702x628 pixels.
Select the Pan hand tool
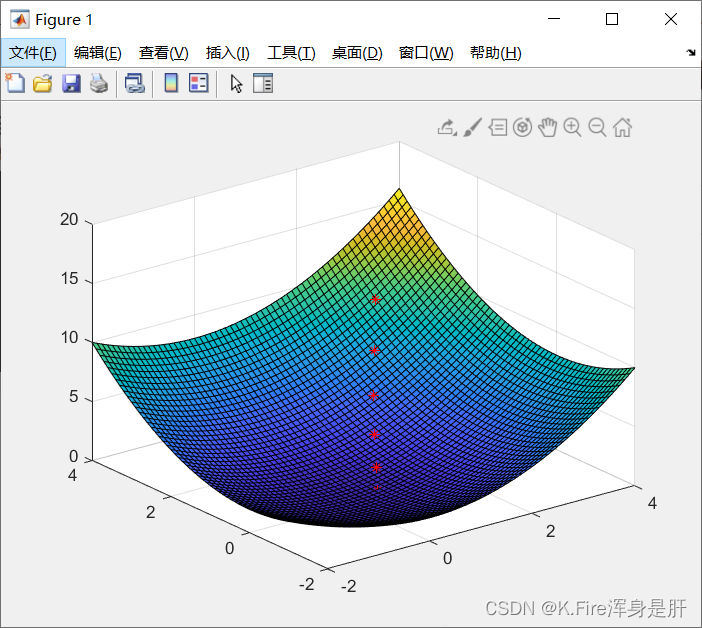coord(548,128)
